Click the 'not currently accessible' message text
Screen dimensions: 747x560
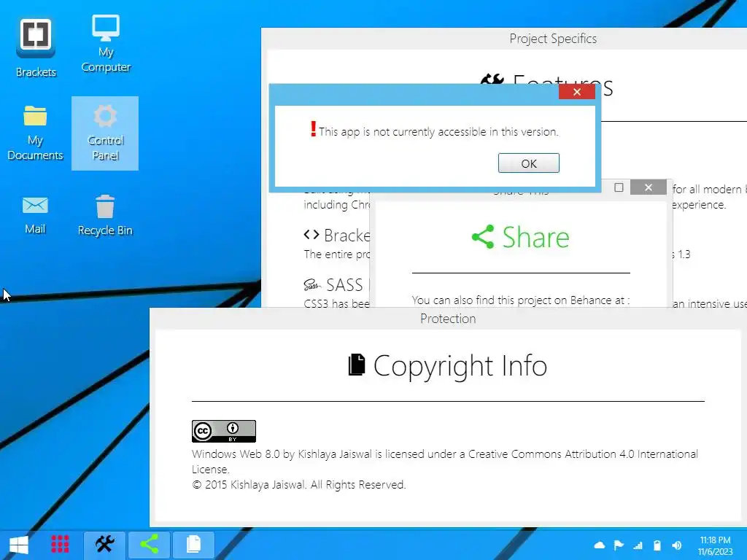(x=438, y=132)
